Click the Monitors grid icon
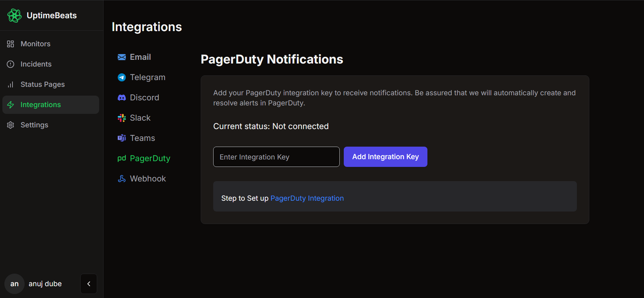This screenshot has height=298, width=644. [x=10, y=44]
